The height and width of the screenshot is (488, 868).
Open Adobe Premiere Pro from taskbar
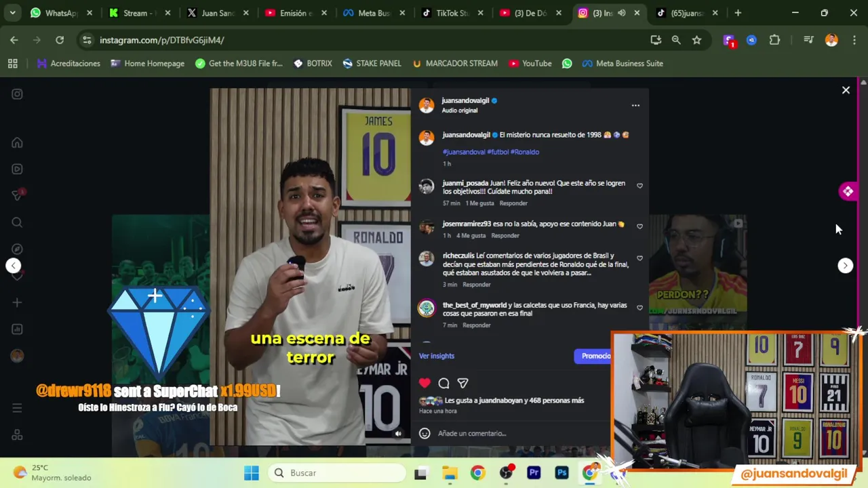point(534,473)
